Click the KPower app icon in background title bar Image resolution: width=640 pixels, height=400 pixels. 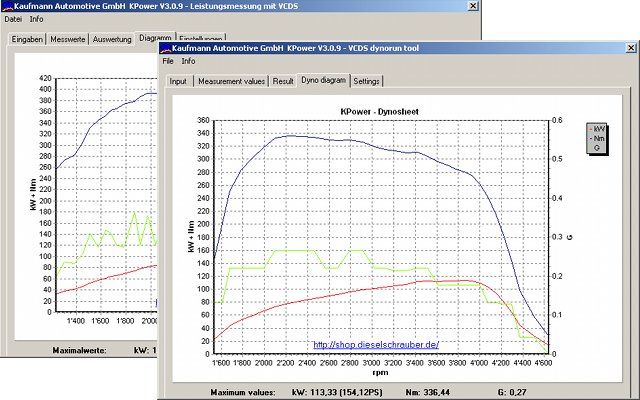point(7,6)
